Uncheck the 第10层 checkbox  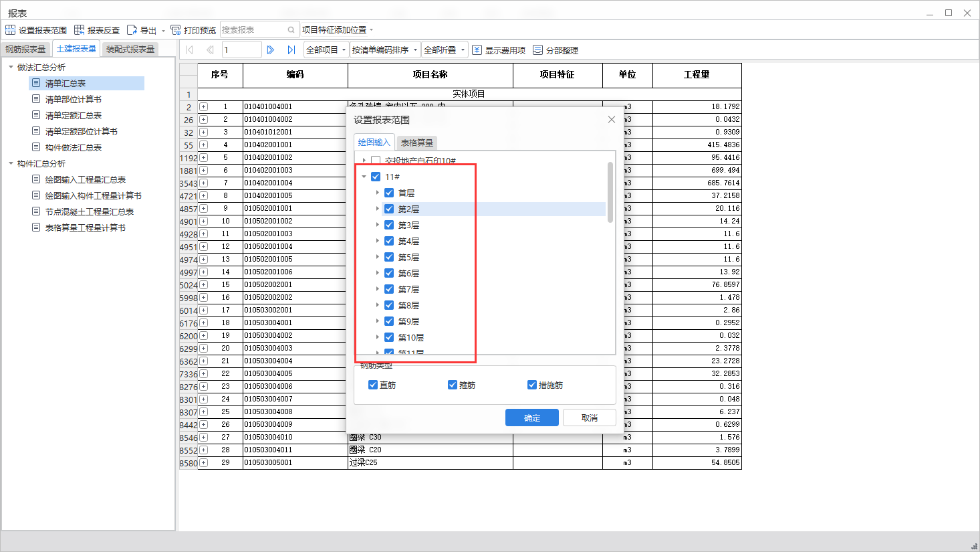click(389, 337)
